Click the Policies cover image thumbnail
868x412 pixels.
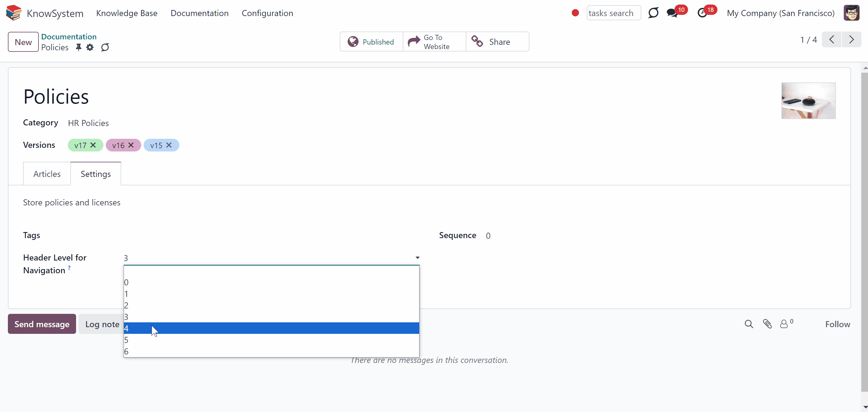pos(808,101)
